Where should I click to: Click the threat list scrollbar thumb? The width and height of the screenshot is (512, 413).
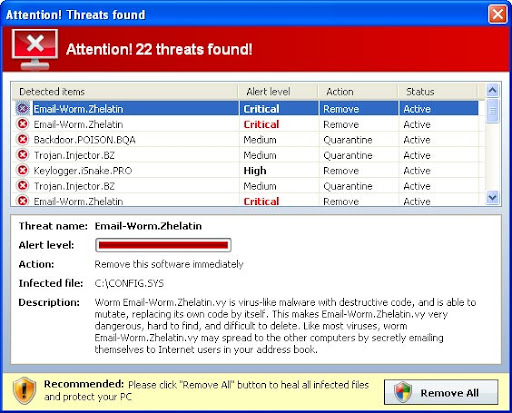pyautogui.click(x=492, y=111)
